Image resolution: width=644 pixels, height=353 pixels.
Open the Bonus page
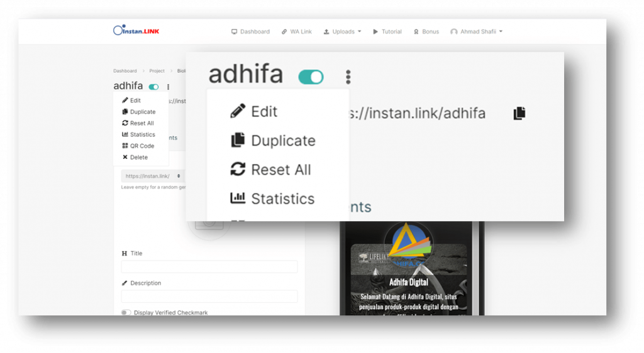426,31
